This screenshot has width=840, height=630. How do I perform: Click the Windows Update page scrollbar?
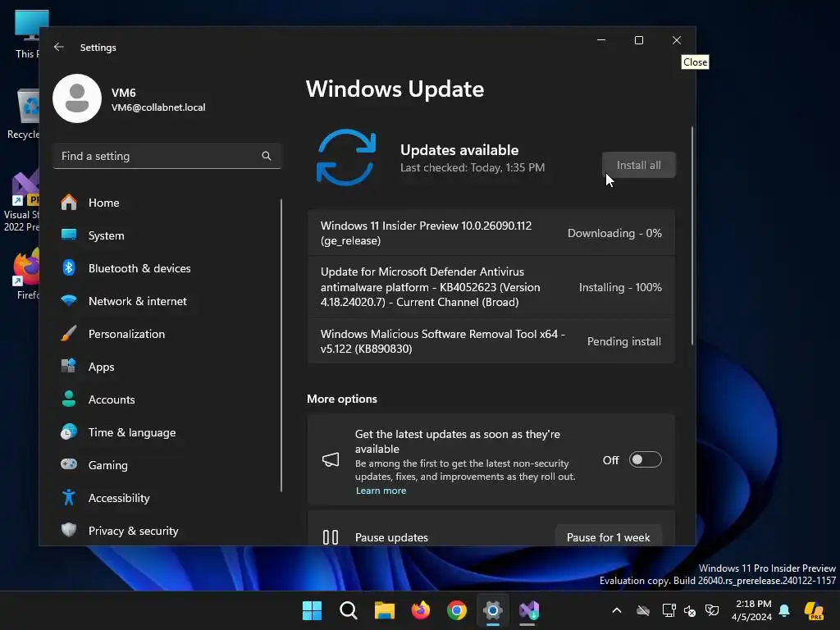click(x=692, y=235)
